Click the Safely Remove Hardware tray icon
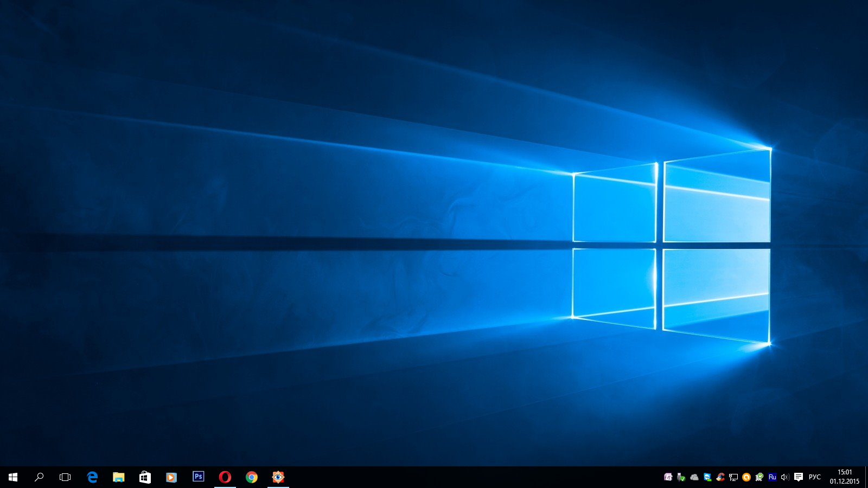Image resolution: width=868 pixels, height=488 pixels. point(681,477)
